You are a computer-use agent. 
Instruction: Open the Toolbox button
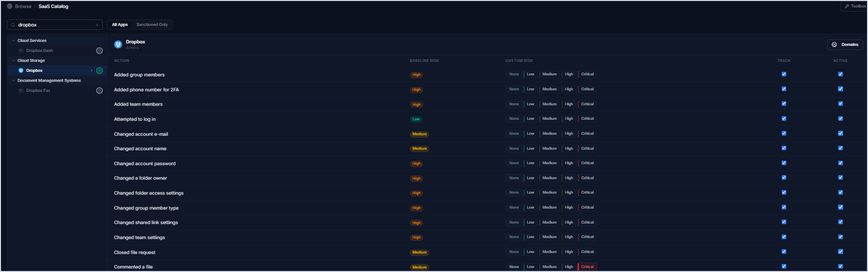(855, 6)
